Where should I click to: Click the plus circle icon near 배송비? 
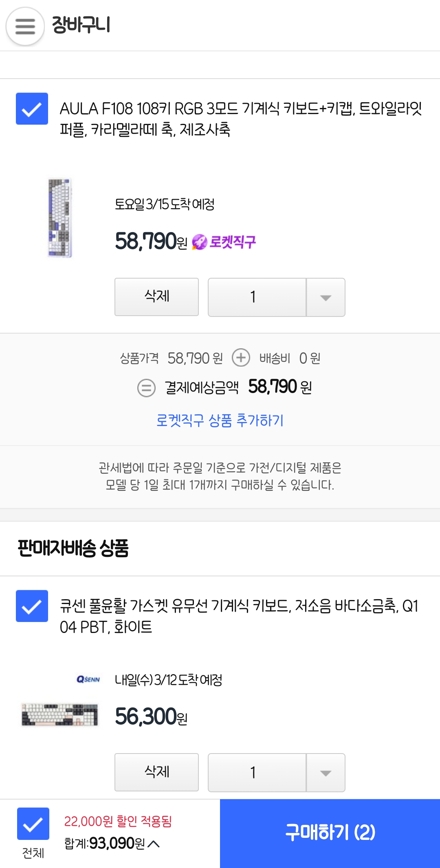pos(241,358)
